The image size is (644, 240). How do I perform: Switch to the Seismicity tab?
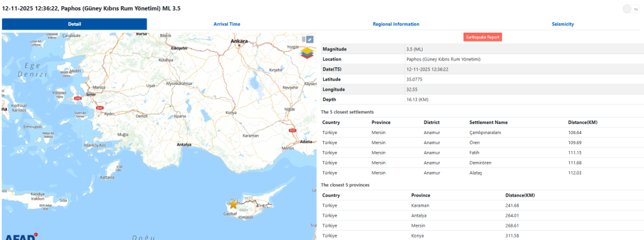click(x=563, y=24)
